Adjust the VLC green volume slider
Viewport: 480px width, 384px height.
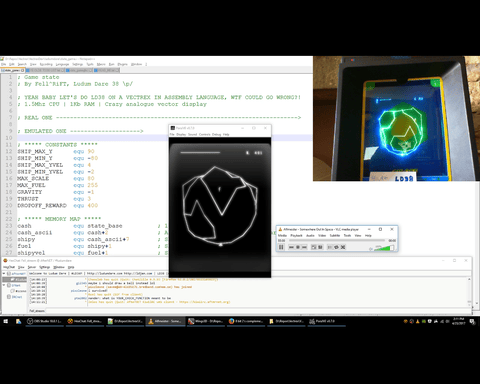(384, 248)
